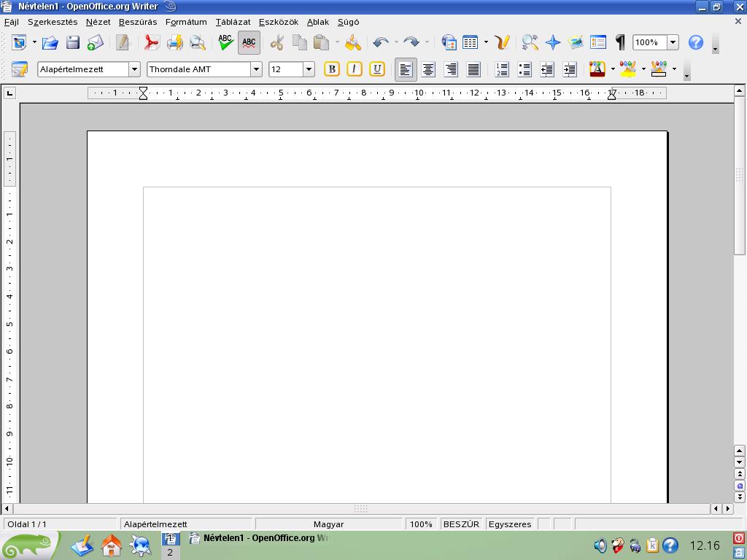Toggle Nonprinting Characters pilcrow button
Image resolution: width=747 pixels, height=560 pixels.
(x=620, y=42)
